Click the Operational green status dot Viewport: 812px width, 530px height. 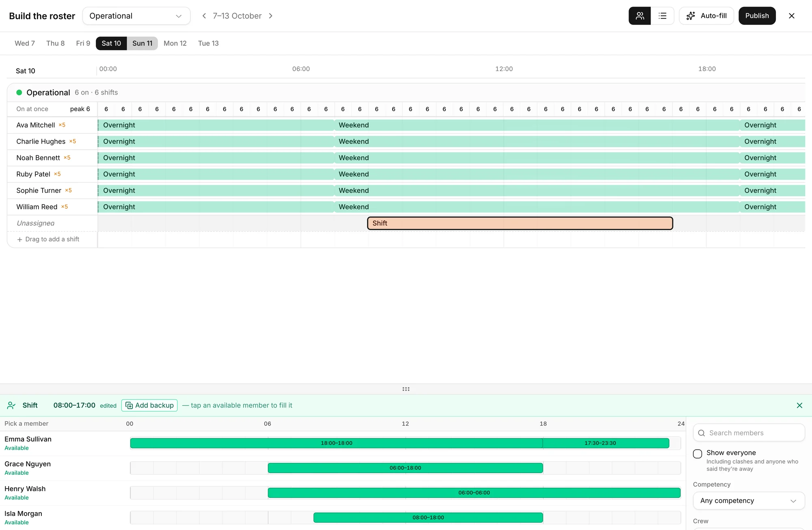[x=19, y=93]
